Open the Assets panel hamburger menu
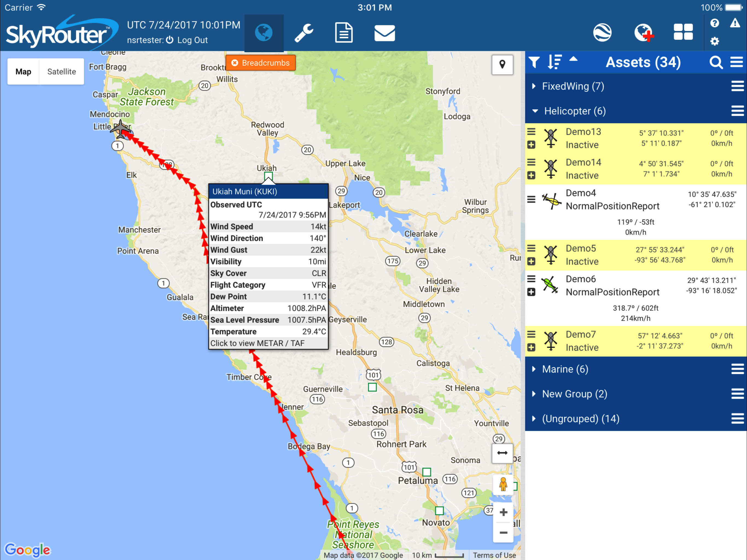 tap(737, 62)
